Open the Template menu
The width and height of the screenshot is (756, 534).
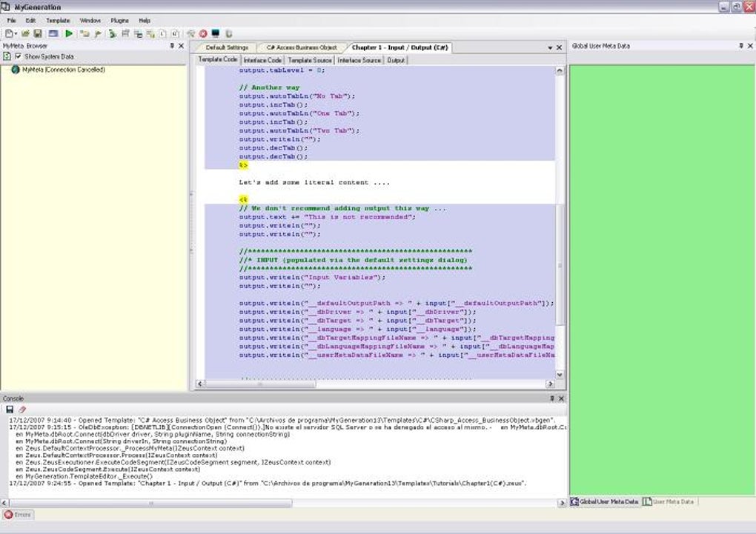point(58,21)
